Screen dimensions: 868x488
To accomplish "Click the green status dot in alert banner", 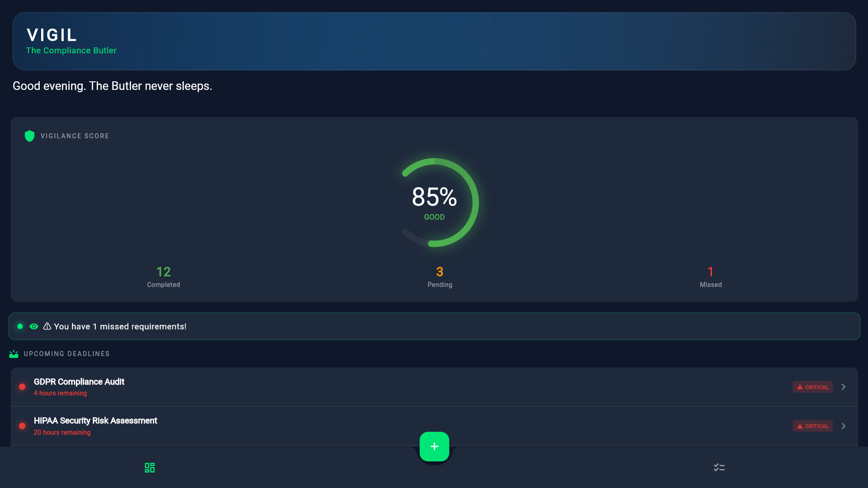I will click(20, 326).
